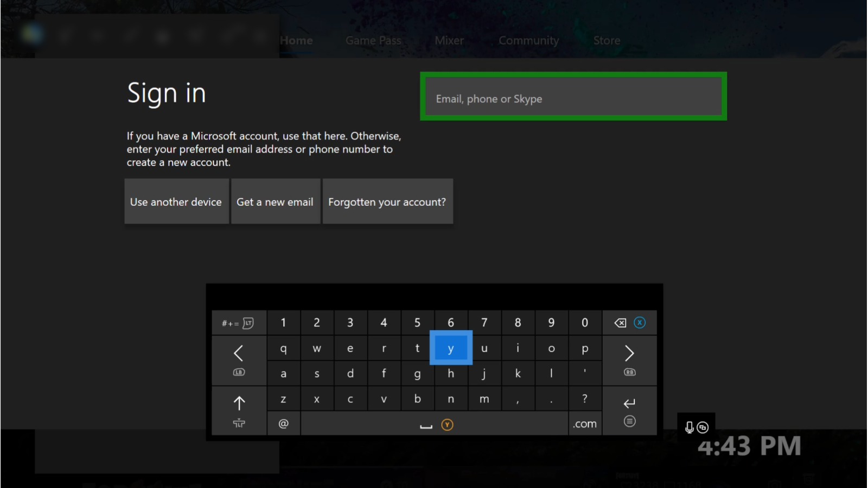This screenshot has width=868, height=488.
Task: Tap the z key
Action: click(x=284, y=398)
